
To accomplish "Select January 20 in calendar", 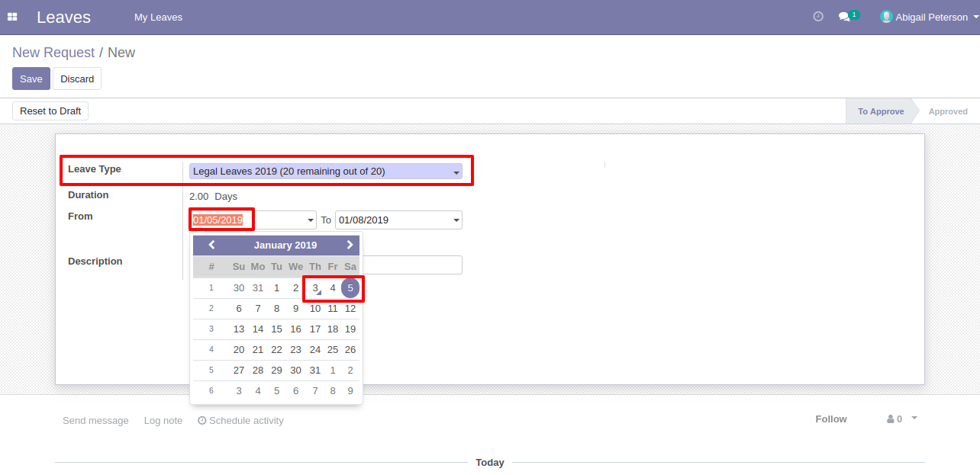I will coord(239,350).
